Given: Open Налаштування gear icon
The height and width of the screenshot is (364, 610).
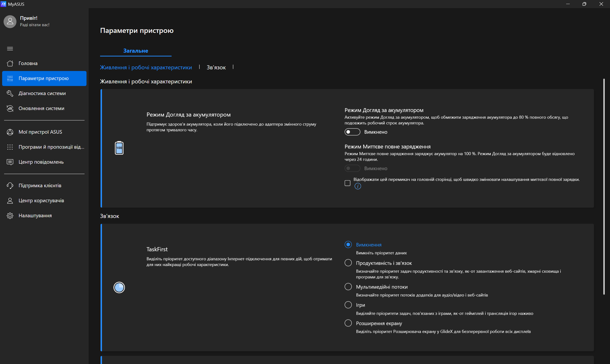Looking at the screenshot, I should pyautogui.click(x=10, y=215).
